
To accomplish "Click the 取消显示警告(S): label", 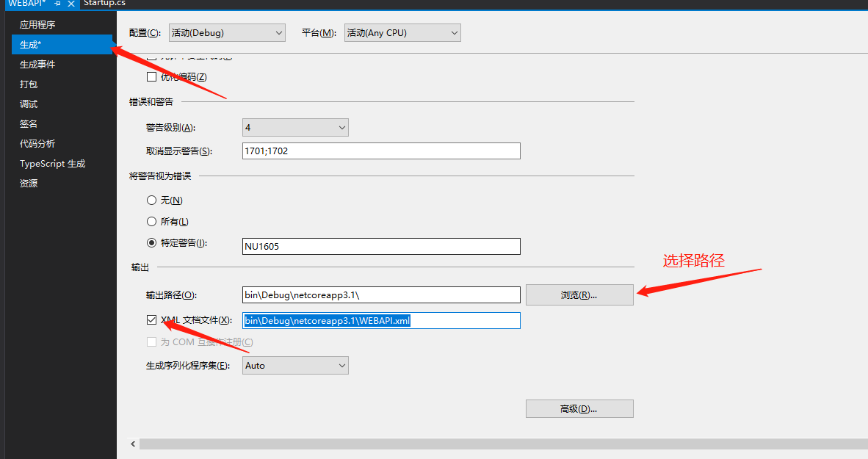I will (x=178, y=151).
